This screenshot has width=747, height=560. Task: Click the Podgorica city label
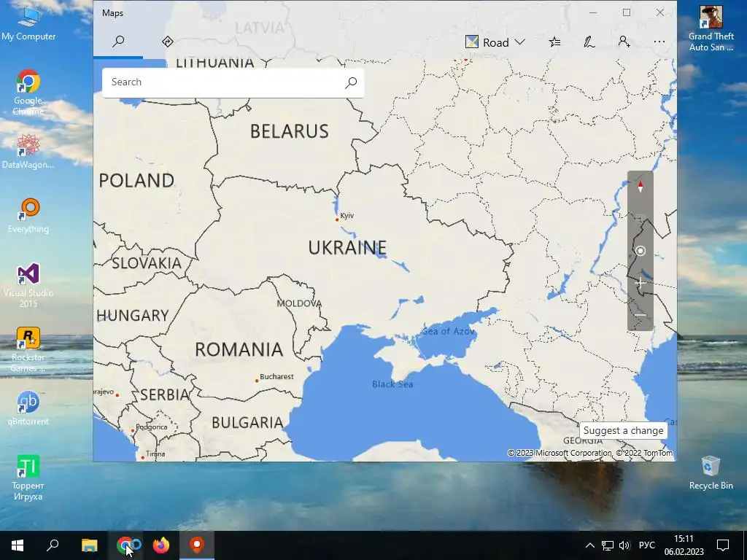point(152,427)
